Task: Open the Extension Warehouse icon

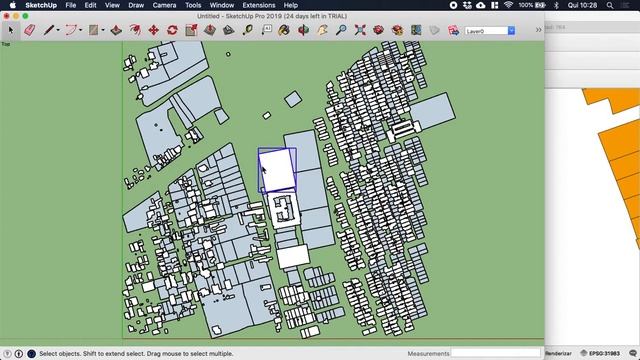Action: [397, 30]
